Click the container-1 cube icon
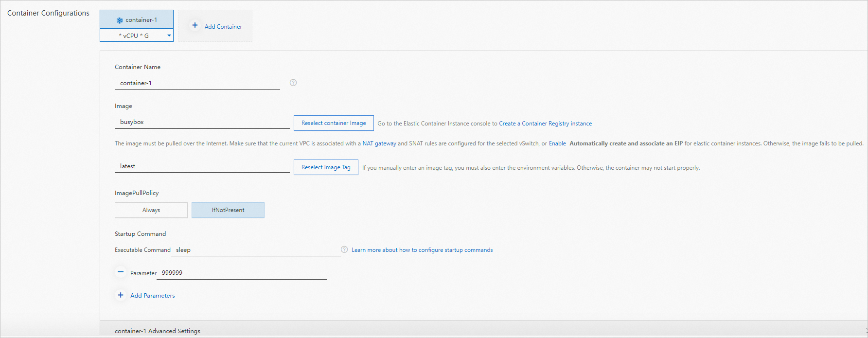Image resolution: width=868 pixels, height=338 pixels. [x=120, y=20]
